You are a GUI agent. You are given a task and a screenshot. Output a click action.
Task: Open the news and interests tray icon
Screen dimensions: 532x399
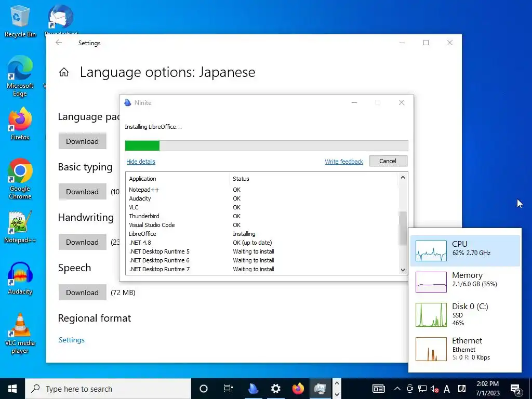[x=379, y=389]
